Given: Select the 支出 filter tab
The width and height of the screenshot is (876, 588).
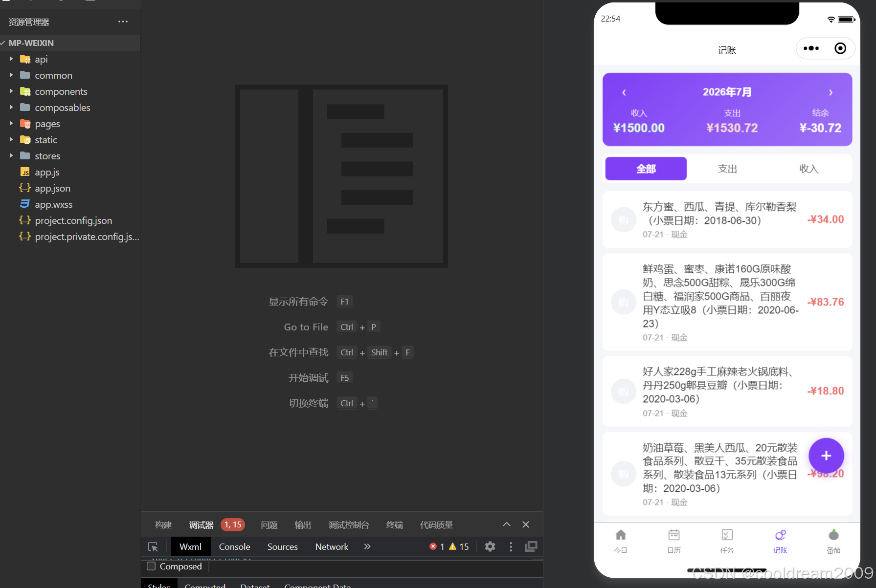Looking at the screenshot, I should 727,169.
